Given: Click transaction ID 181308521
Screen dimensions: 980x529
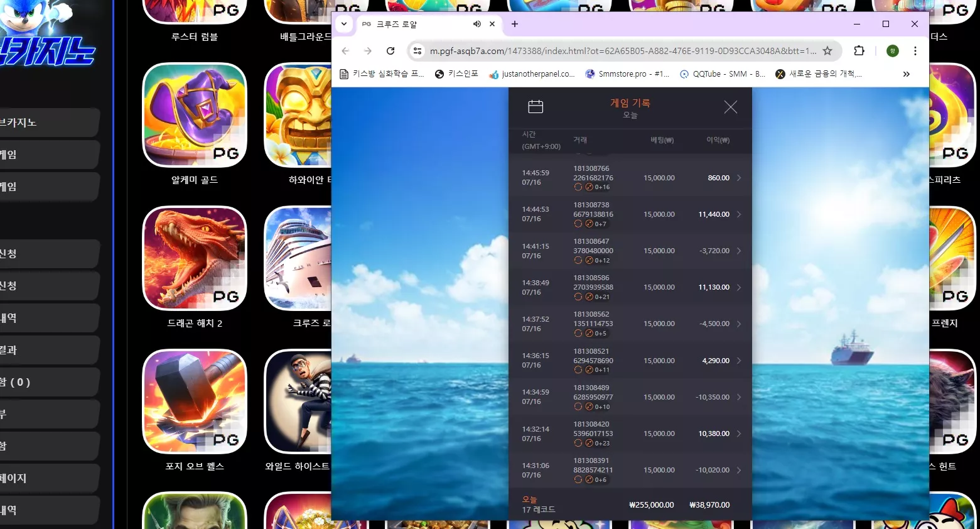Looking at the screenshot, I should coord(591,351).
